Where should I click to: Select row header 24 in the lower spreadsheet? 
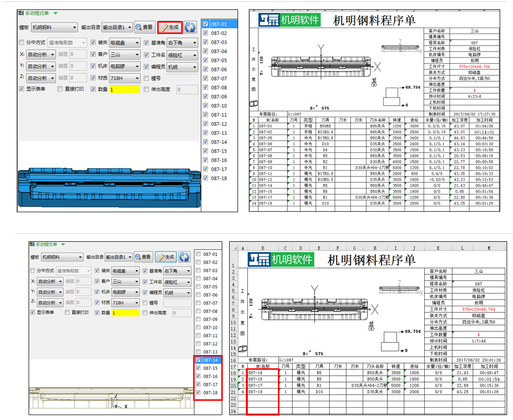[x=233, y=411]
